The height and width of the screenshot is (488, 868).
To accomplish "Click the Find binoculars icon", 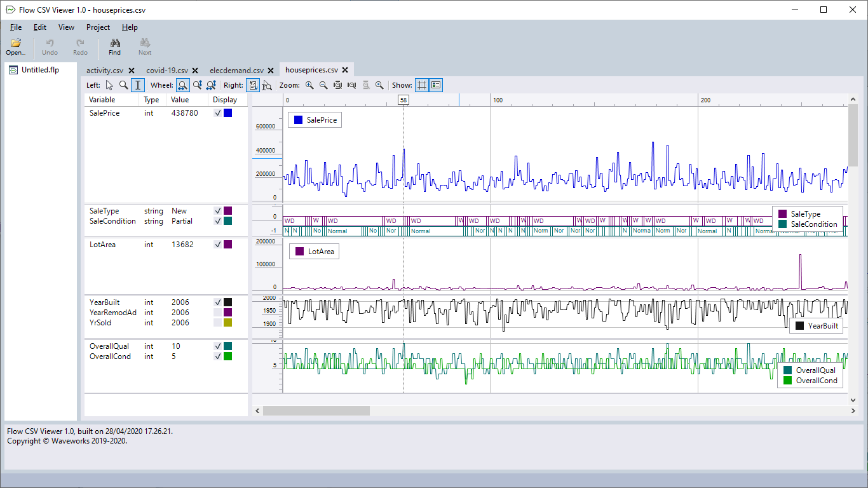I will pyautogui.click(x=114, y=46).
